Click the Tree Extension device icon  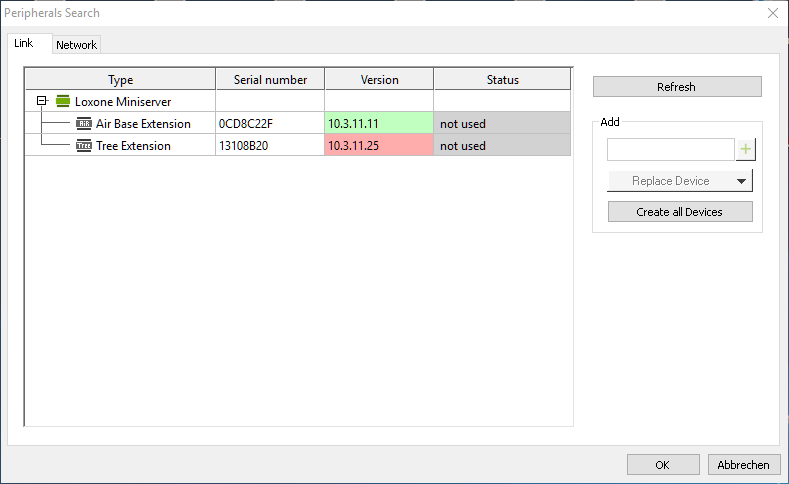tap(84, 145)
